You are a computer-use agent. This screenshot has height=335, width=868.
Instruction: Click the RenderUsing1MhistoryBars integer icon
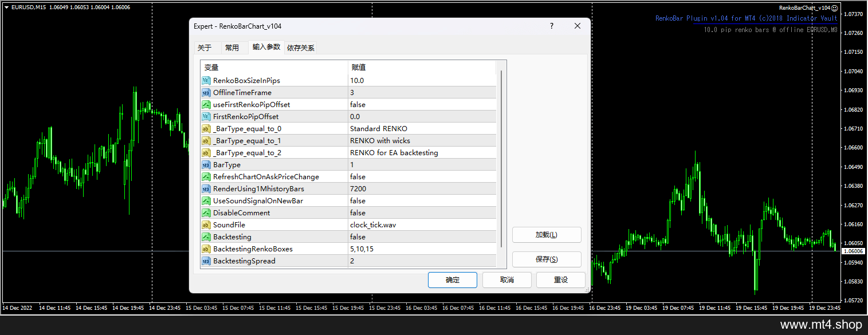coord(206,189)
